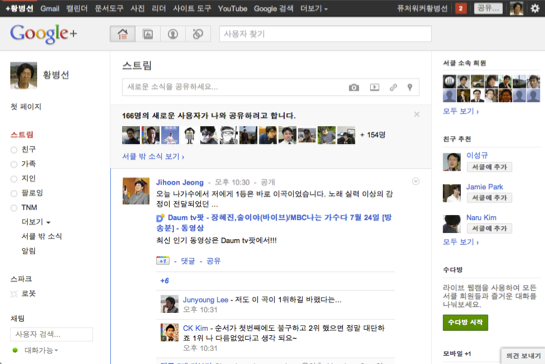The width and height of the screenshot is (545, 364).
Task: Open the Daum tv팟 video title link
Action: coord(274,223)
